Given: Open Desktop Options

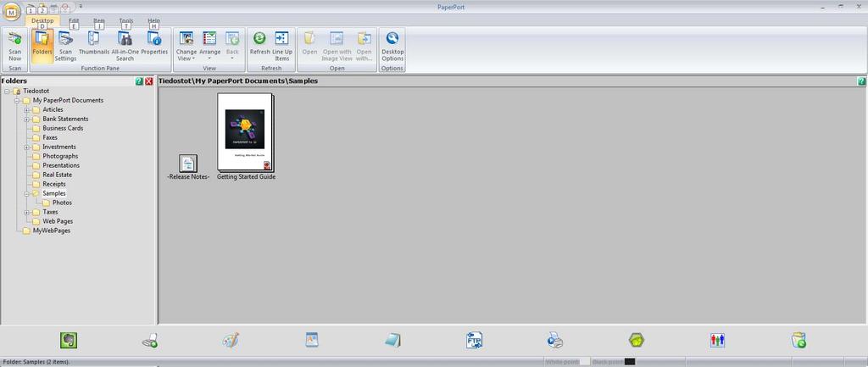Looking at the screenshot, I should point(392,47).
